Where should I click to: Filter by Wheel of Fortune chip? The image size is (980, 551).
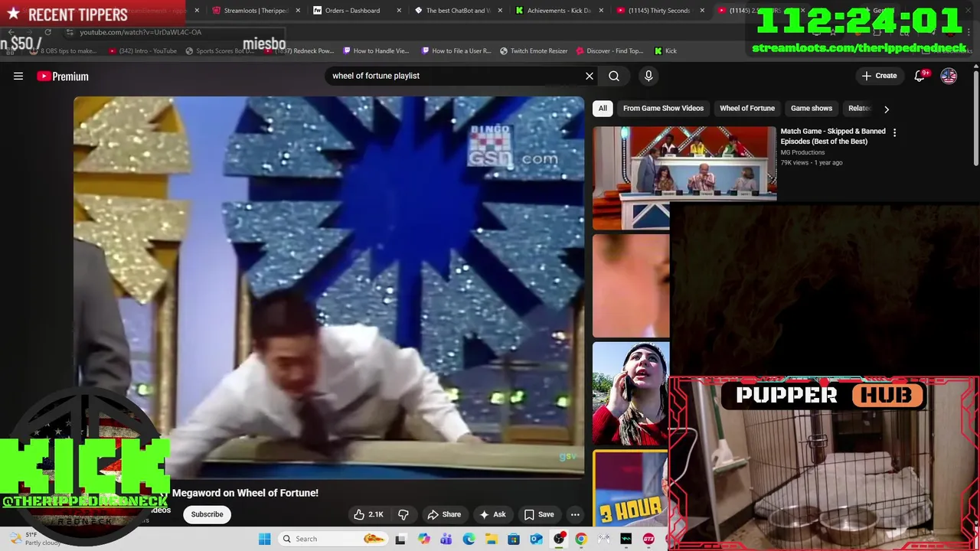pos(747,108)
